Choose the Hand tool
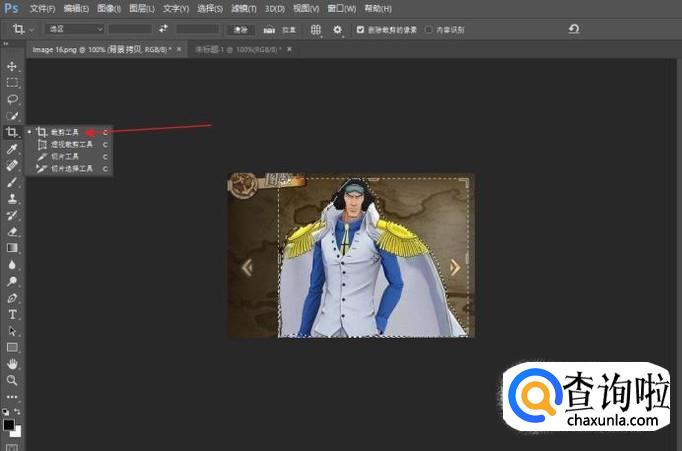The image size is (682, 451). (13, 364)
